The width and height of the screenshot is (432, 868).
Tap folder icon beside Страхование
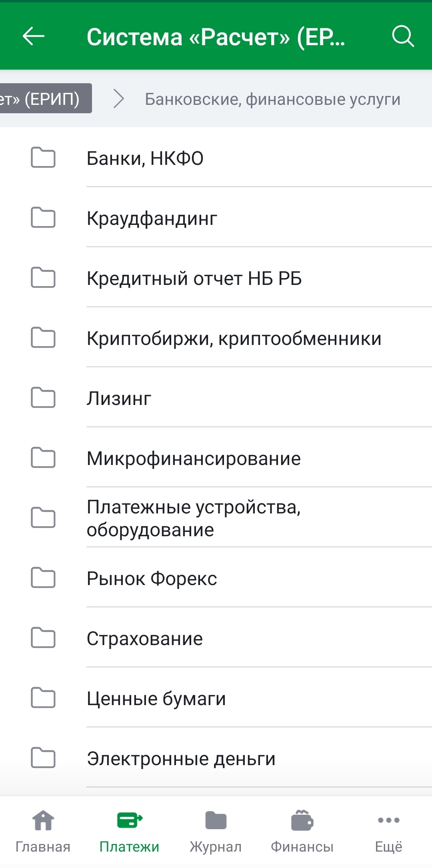43,638
